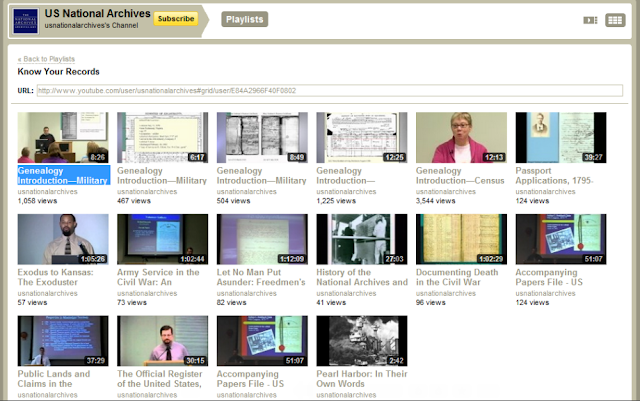Open Genealogy Introduction—Census video title
Image resolution: width=640 pixels, height=401 pixels.
[x=460, y=176]
